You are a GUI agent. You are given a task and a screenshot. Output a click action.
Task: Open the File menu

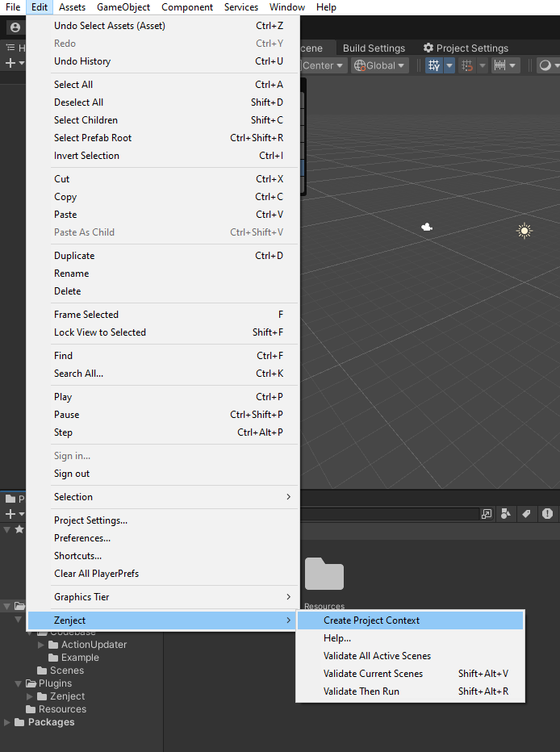[13, 7]
